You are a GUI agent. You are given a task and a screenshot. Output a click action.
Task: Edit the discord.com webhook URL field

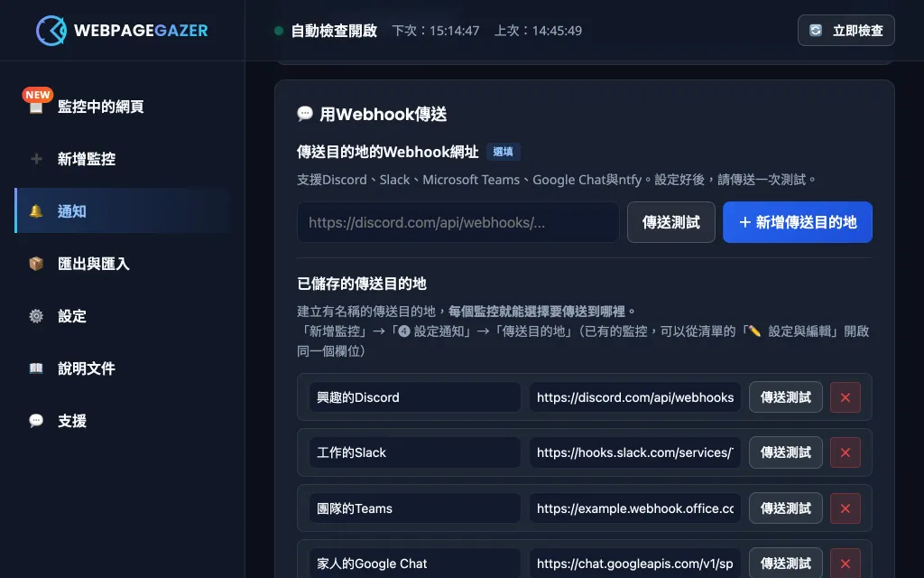click(635, 397)
